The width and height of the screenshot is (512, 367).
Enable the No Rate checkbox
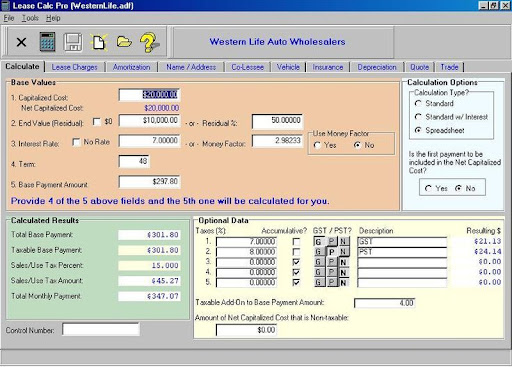tap(76, 142)
